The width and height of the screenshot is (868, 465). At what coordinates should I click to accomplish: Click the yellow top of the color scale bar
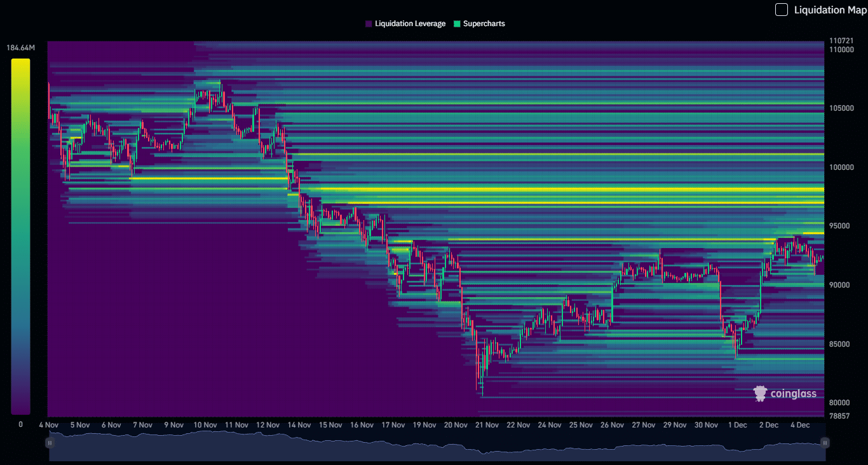[20, 64]
